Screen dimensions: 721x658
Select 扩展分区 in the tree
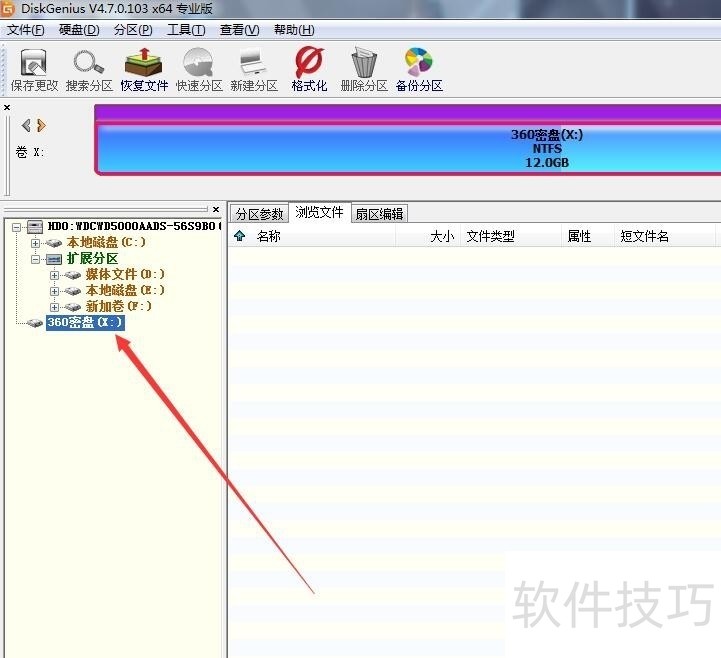coord(92,258)
